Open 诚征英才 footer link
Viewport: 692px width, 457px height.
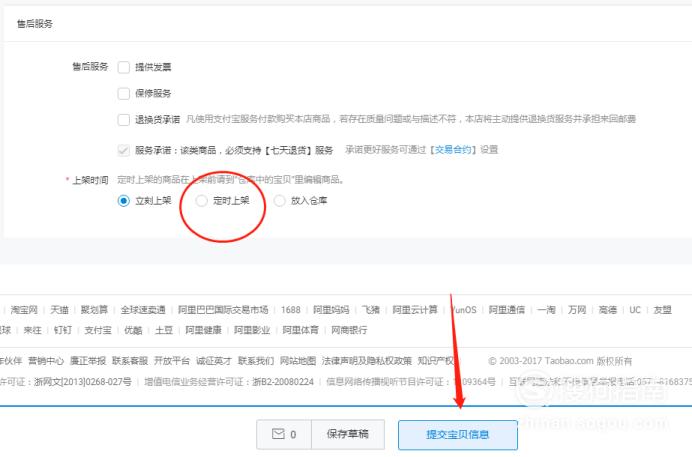(x=214, y=361)
